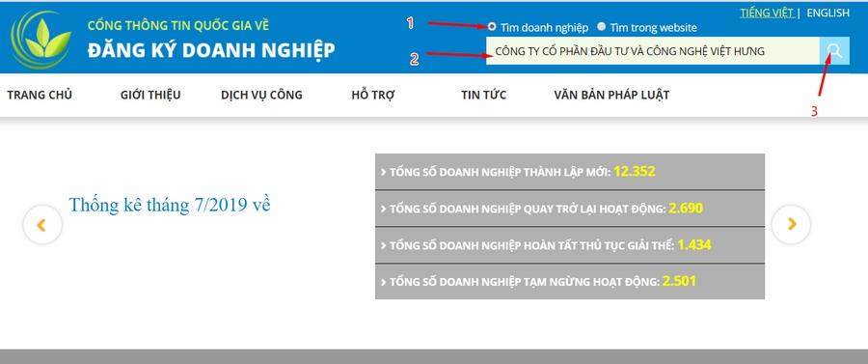This screenshot has height=364, width=868.
Task: Open the VĂN BẢN PHÁP LUẬT menu
Action: [611, 95]
